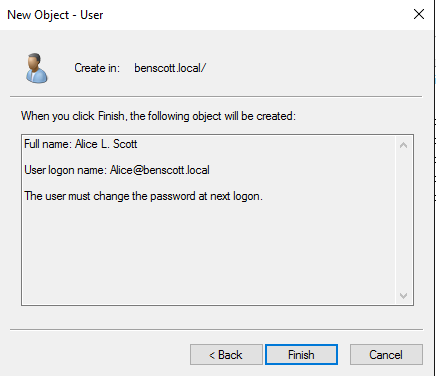436x376 pixels.
Task: Click the password change at next logon line
Action: [x=143, y=196]
